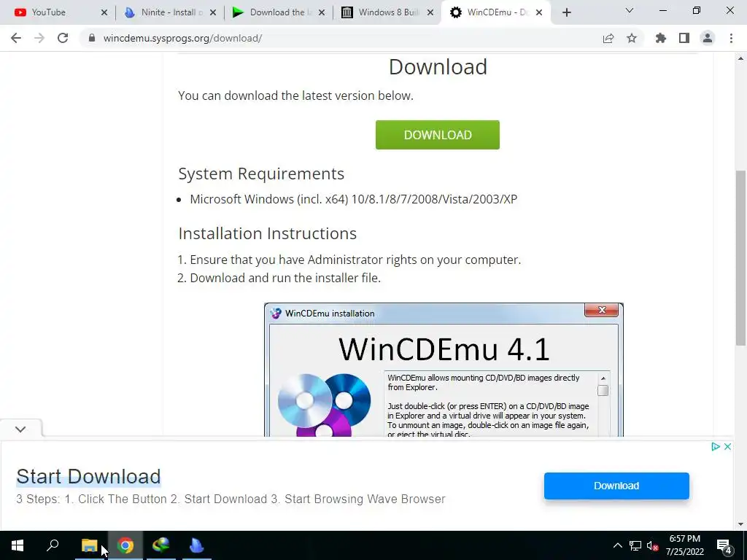Open File Explorer from taskbar

pyautogui.click(x=89, y=545)
